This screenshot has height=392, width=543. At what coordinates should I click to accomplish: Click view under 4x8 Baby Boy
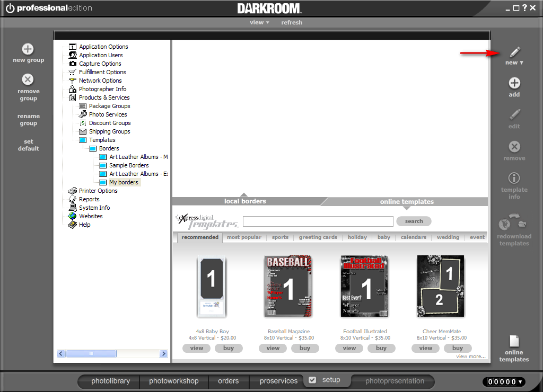[x=196, y=348]
